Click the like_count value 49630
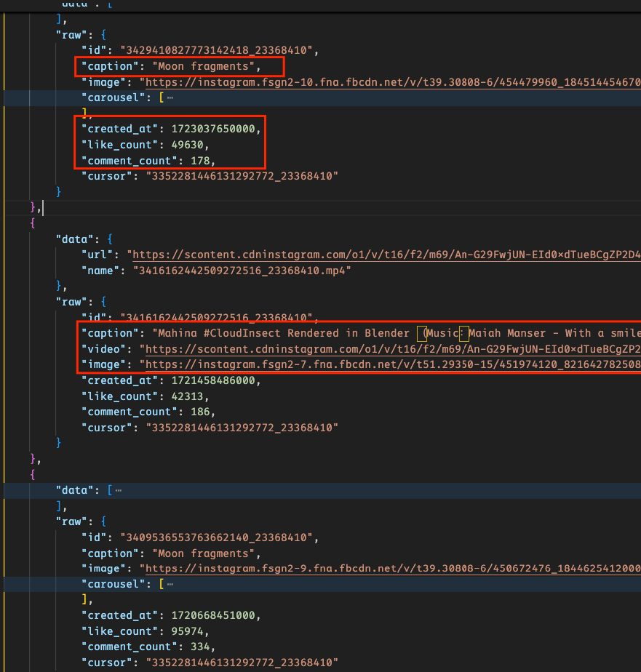This screenshot has height=672, width=641. tap(188, 145)
